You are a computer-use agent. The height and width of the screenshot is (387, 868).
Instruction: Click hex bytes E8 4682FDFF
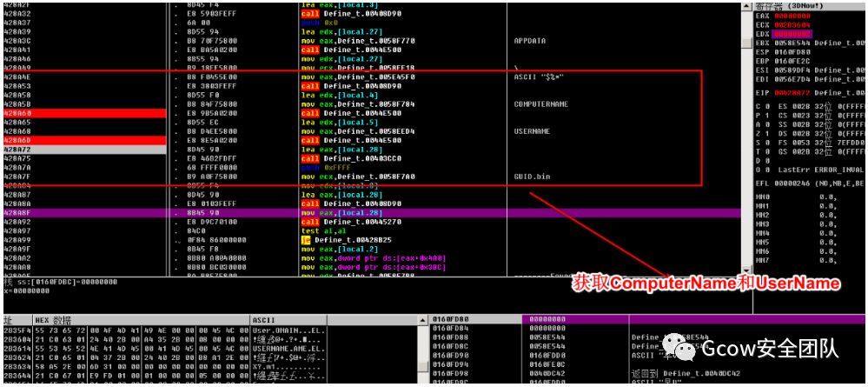click(213, 158)
